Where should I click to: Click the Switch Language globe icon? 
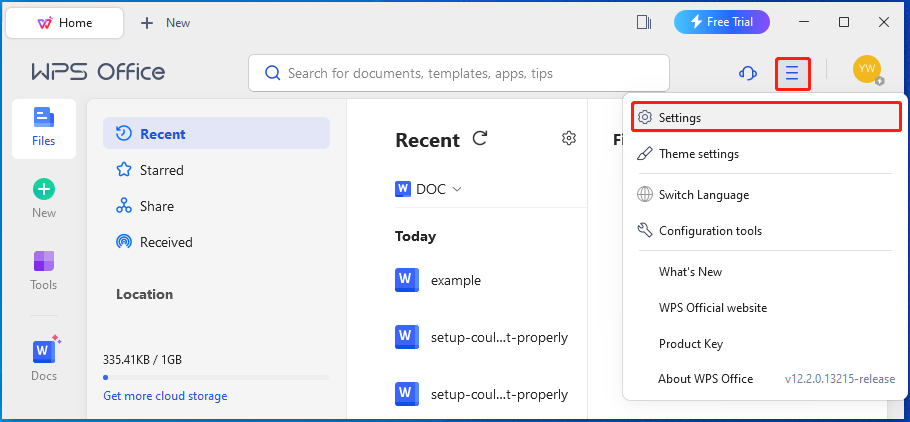click(645, 195)
